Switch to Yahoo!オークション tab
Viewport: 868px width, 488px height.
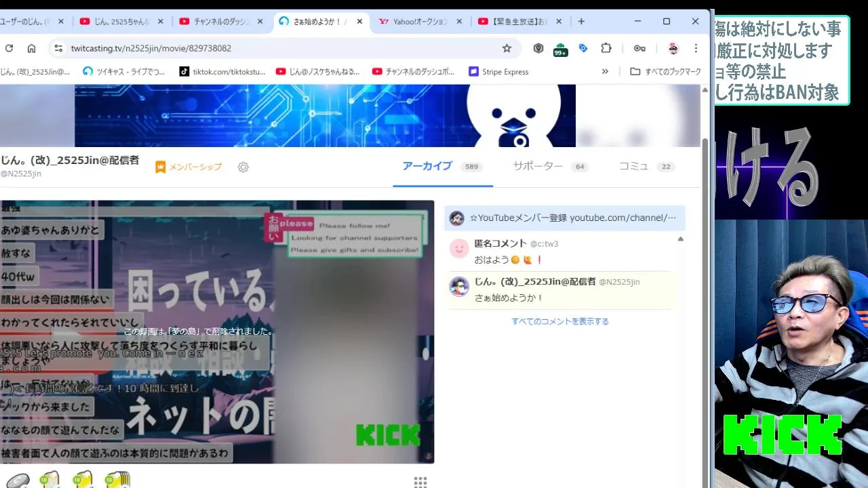pos(420,22)
